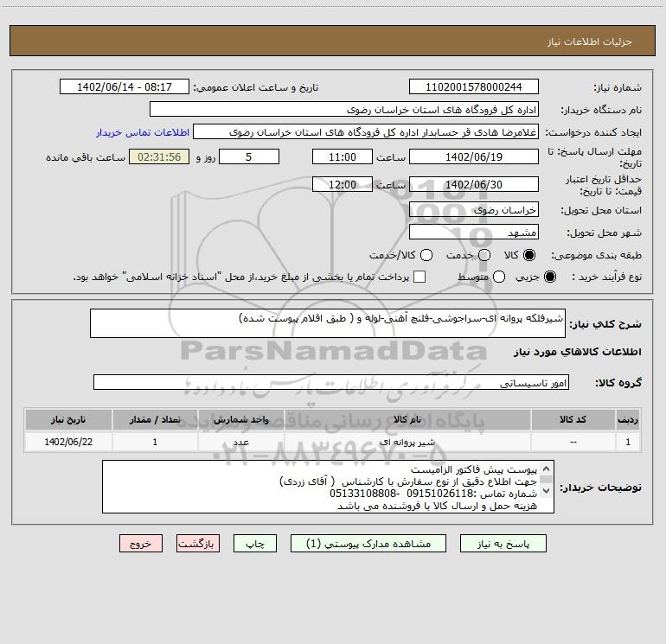Screen dimensions: 666x644
Task: Click the گروه کالا field امور تاسیساتی
Action: [x=331, y=382]
